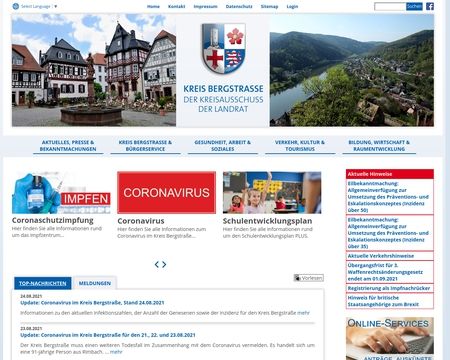Click the river valley header photo
The width and height of the screenshot is (450, 360).
352,70
